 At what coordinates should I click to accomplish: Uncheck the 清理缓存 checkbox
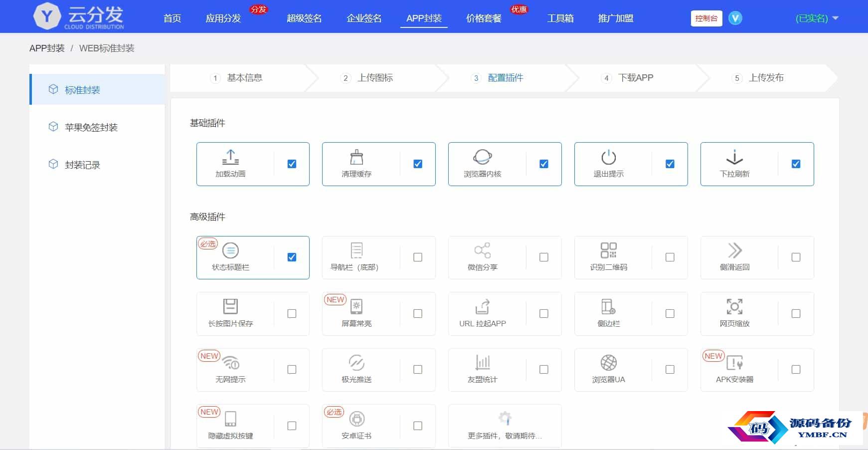418,164
